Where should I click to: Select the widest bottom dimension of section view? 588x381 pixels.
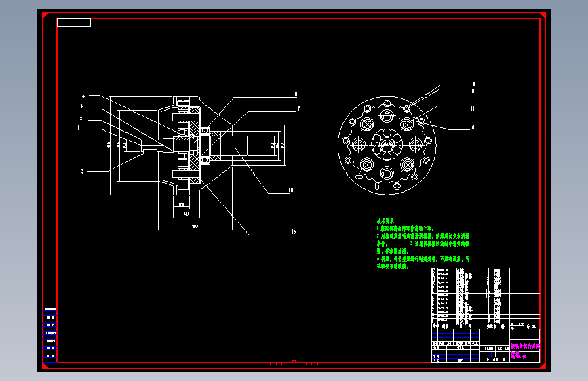(x=195, y=228)
